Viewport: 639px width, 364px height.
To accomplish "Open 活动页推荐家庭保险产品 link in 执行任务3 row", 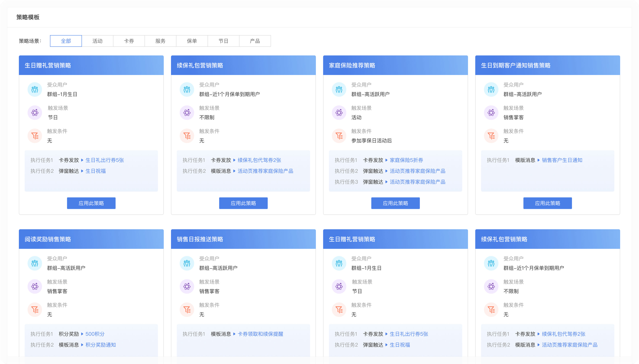I will [x=417, y=182].
